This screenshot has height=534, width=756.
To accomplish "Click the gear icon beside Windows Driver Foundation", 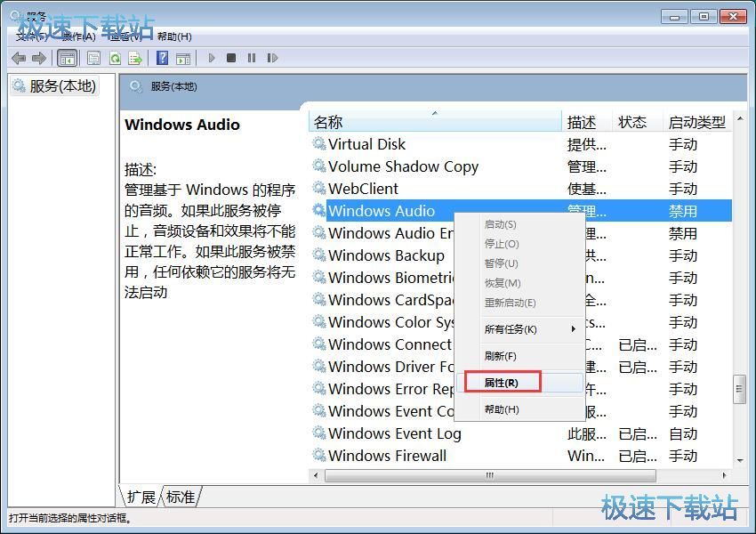I will click(x=319, y=366).
